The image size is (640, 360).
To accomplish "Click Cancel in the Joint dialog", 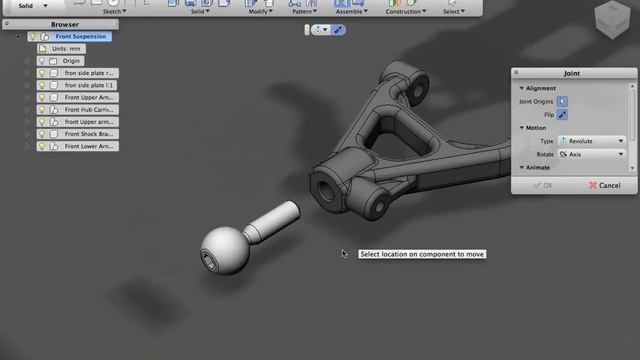I will [x=604, y=185].
